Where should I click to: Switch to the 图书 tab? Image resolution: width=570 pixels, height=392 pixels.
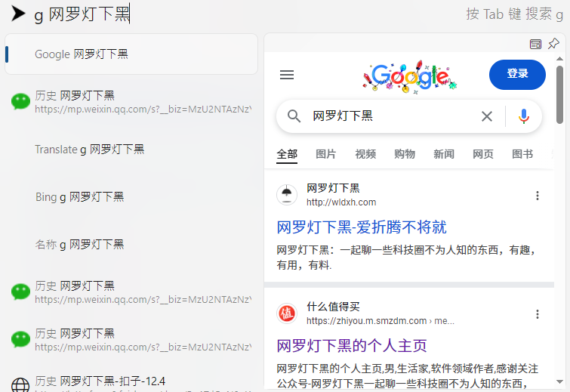tap(522, 154)
